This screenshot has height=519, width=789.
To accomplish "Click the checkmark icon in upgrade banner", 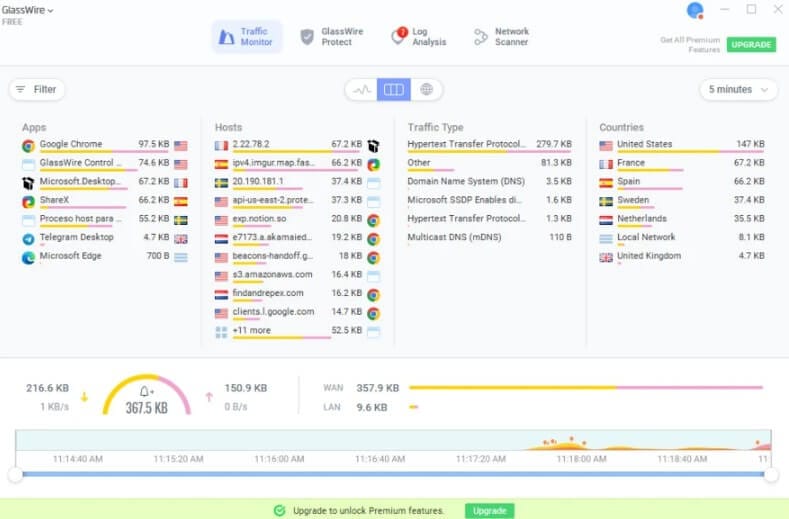I will [279, 510].
